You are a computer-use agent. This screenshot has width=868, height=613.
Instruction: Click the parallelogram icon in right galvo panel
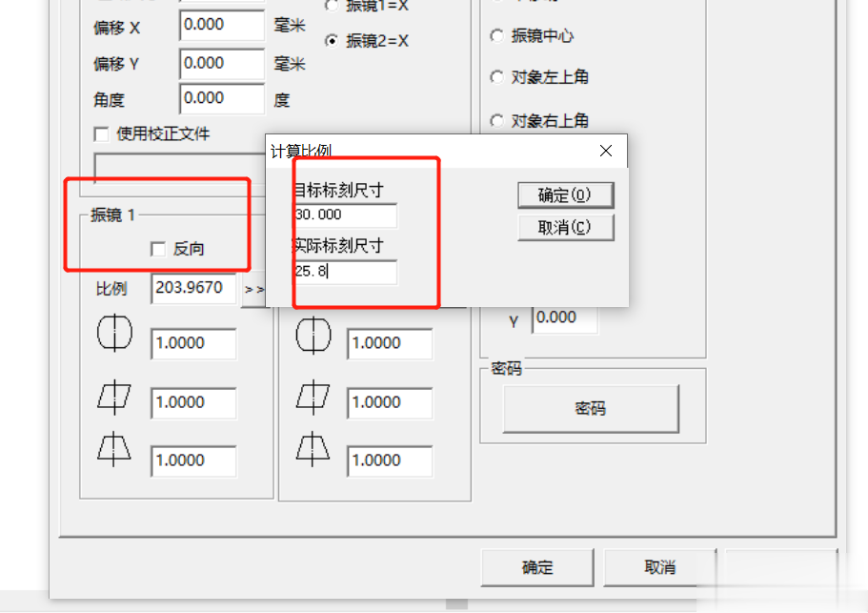tap(313, 397)
